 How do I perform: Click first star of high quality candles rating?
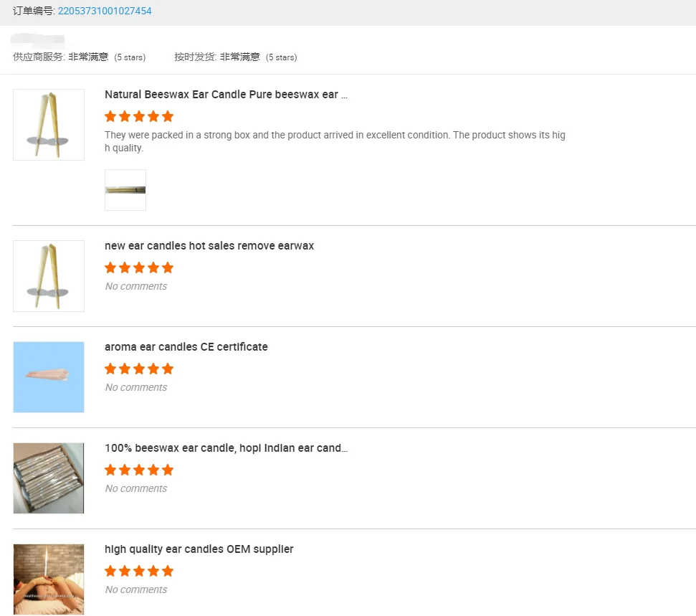110,571
